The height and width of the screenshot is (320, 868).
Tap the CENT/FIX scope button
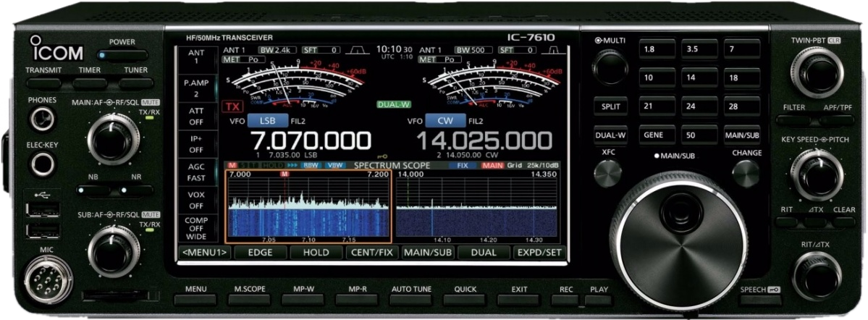(371, 253)
